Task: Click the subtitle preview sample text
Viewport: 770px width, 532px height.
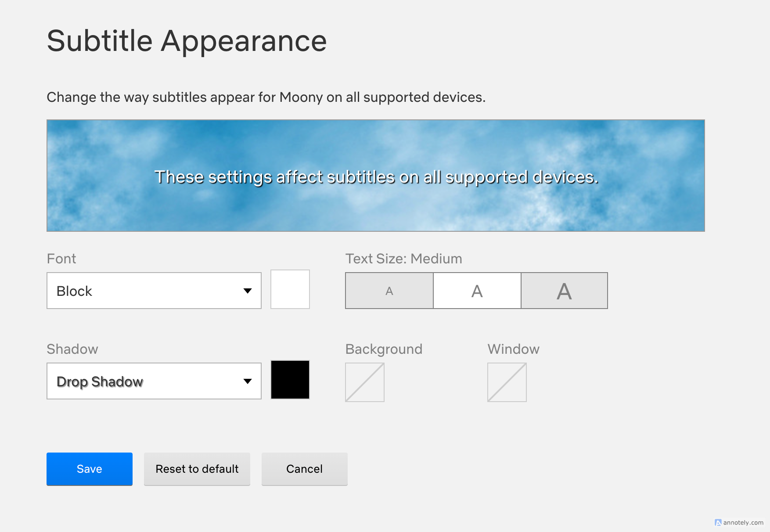Action: pyautogui.click(x=376, y=177)
